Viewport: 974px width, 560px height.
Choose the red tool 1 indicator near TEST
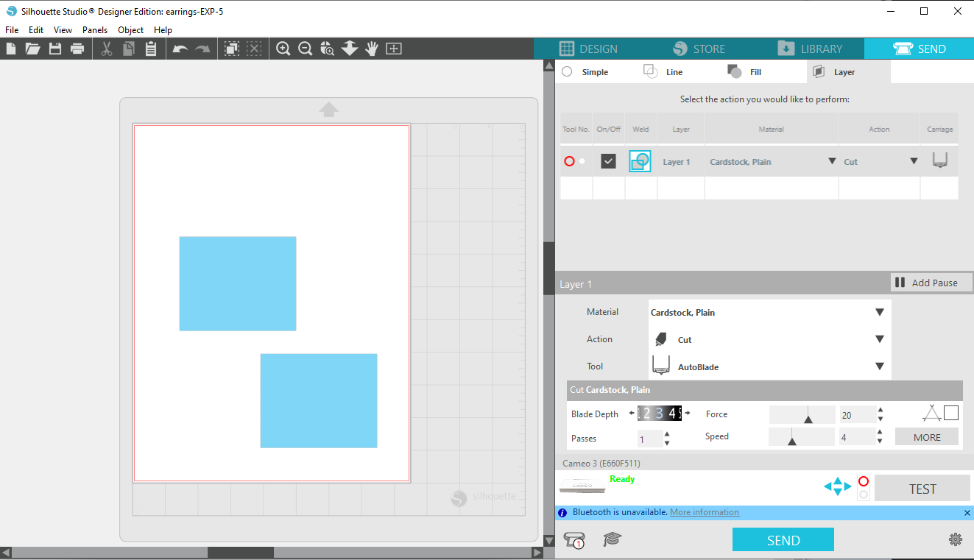[x=864, y=481]
